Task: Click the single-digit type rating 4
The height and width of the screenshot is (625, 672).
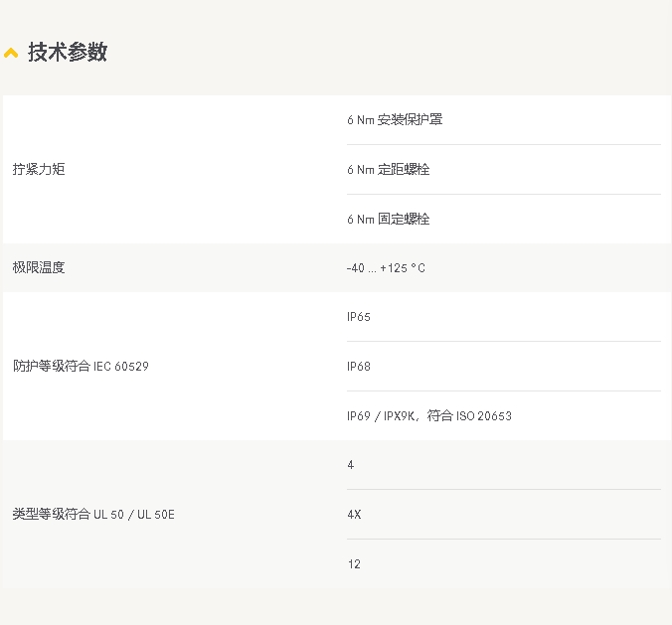Action: tap(351, 465)
